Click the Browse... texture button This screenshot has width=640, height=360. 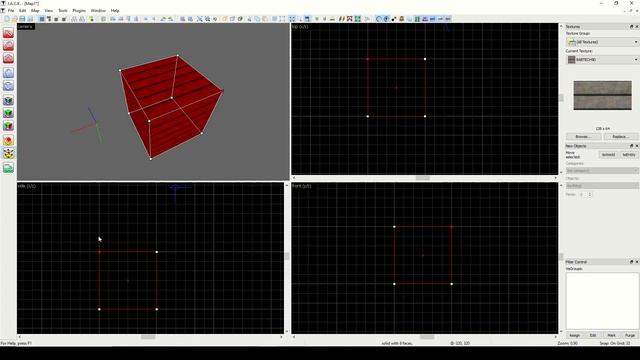click(x=583, y=136)
